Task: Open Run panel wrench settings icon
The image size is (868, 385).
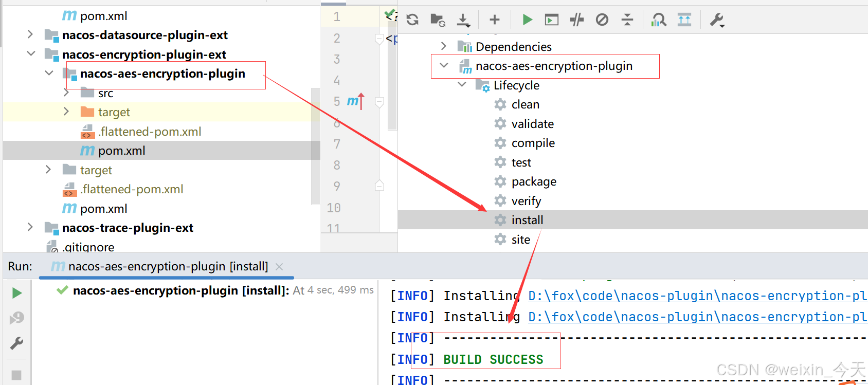Action: point(16,343)
